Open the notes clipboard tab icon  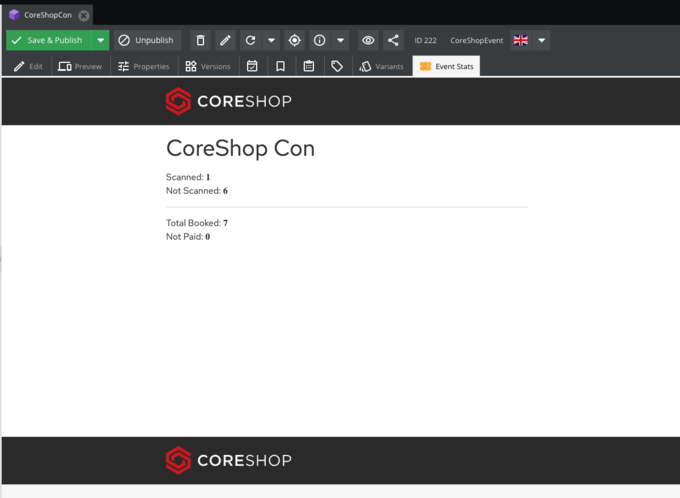(309, 66)
